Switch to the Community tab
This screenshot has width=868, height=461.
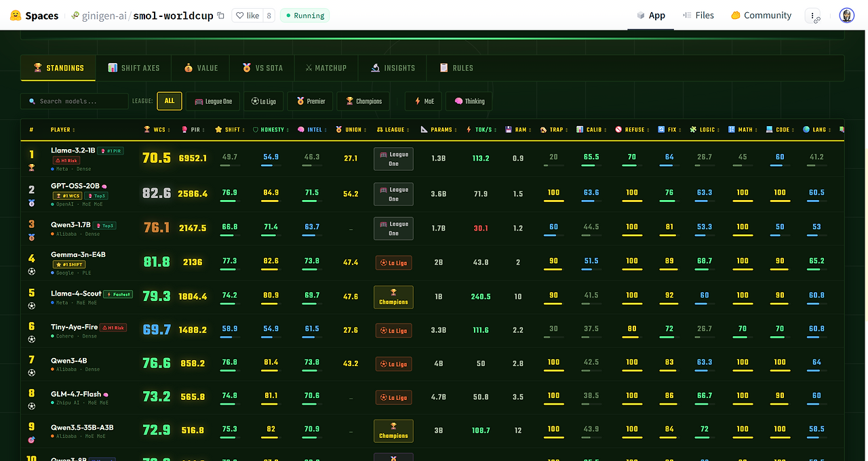pyautogui.click(x=761, y=16)
